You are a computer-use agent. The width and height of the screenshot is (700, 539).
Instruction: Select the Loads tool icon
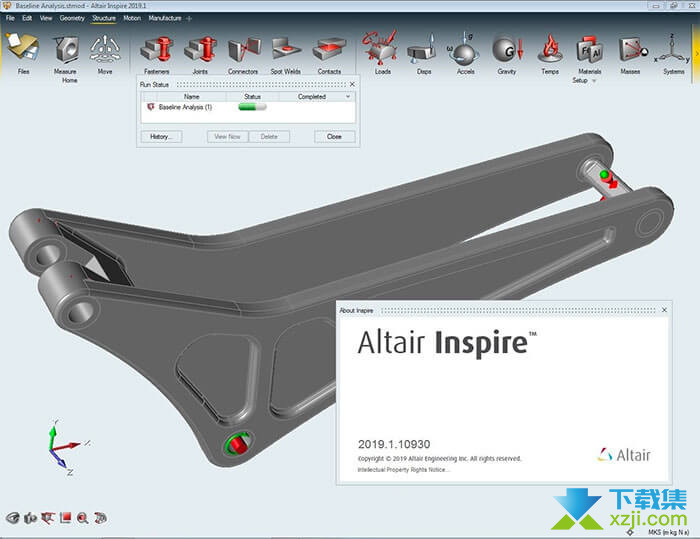tap(380, 47)
